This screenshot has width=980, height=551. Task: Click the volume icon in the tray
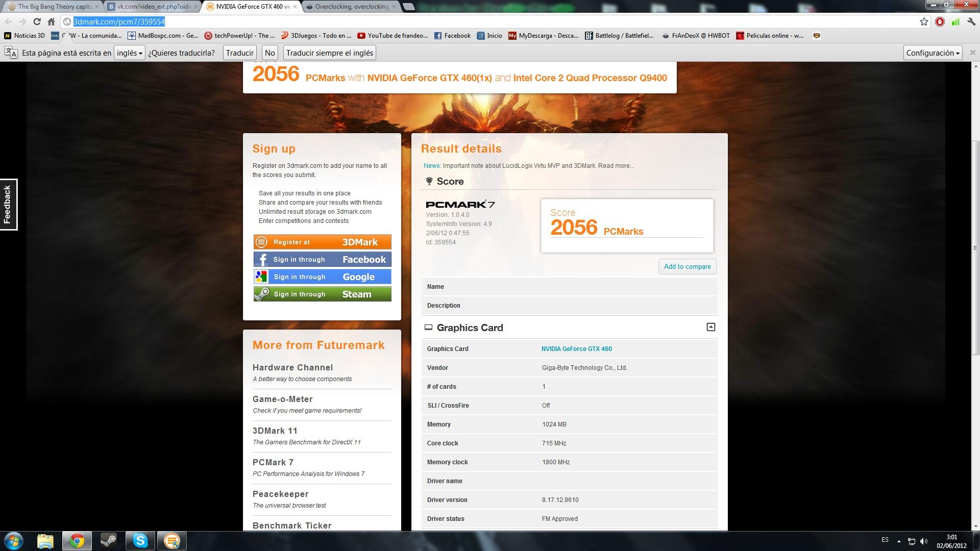pyautogui.click(x=924, y=541)
